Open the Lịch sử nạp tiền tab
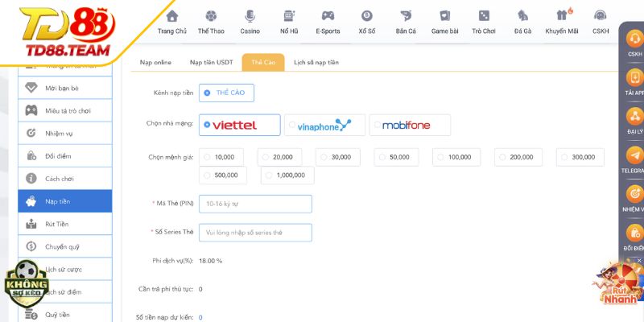The image size is (644, 322). pos(316,62)
